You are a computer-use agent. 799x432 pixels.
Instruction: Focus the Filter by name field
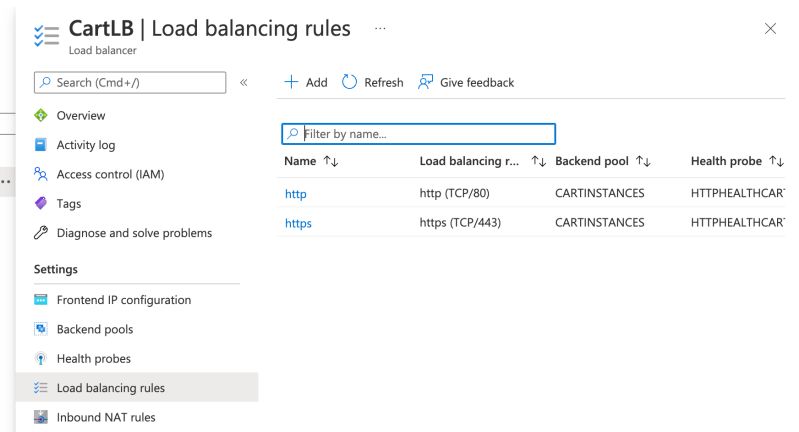point(418,134)
